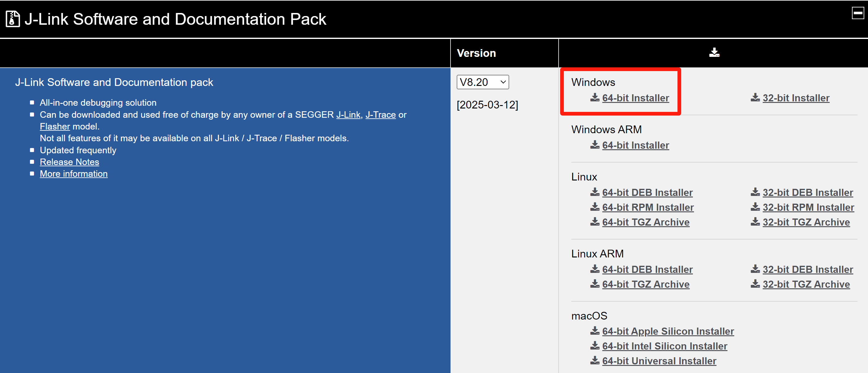Follow the J-Trace hyperlink
The image size is (868, 373).
click(380, 115)
